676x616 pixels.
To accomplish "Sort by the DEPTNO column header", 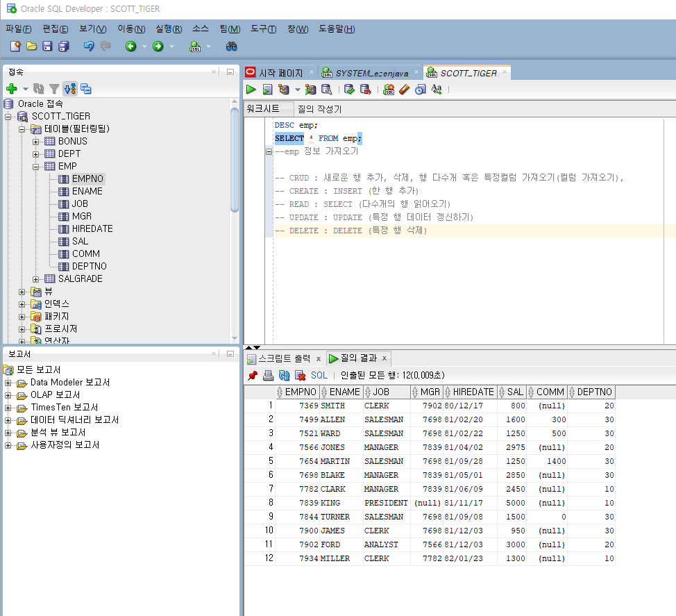I will pos(591,392).
